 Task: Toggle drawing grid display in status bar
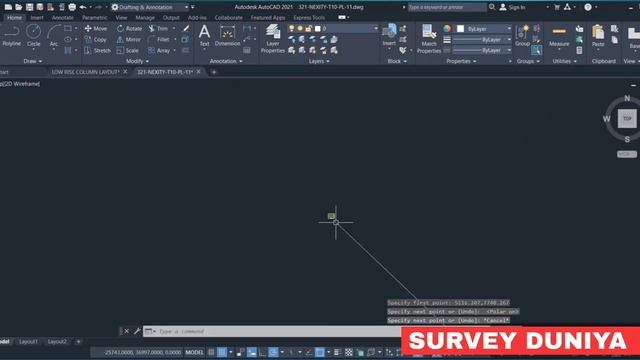(211, 352)
